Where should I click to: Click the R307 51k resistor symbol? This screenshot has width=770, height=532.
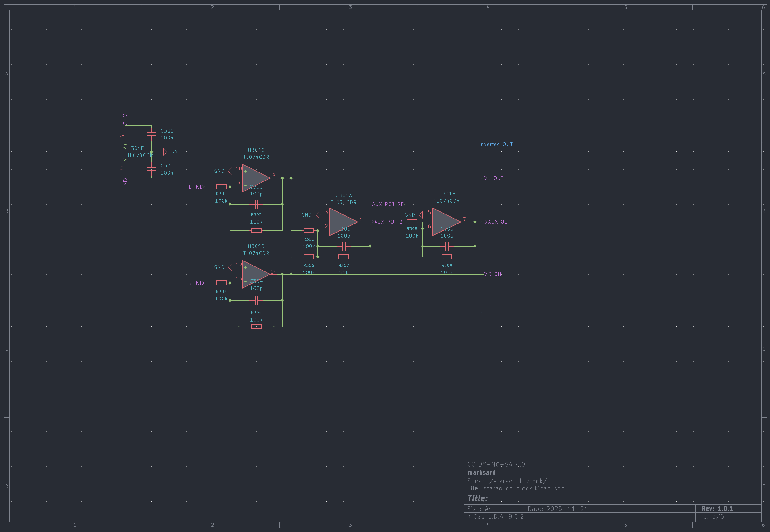pos(343,257)
